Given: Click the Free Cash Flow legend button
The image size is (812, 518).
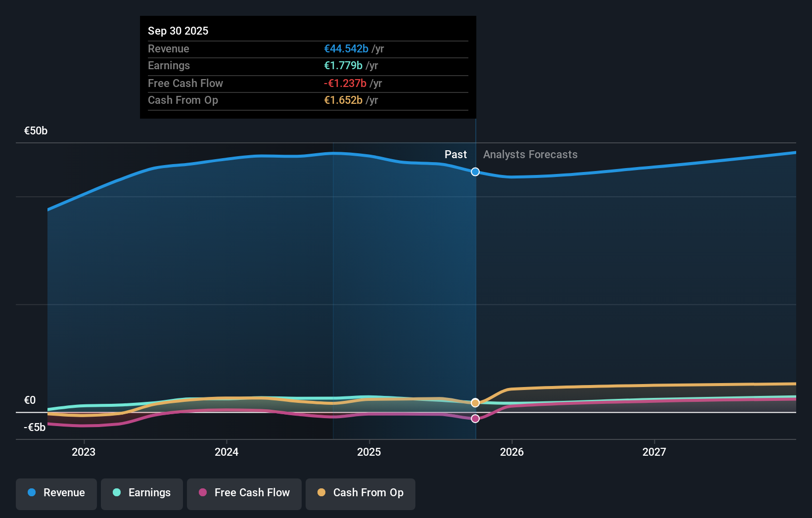Looking at the screenshot, I should pyautogui.click(x=244, y=493).
